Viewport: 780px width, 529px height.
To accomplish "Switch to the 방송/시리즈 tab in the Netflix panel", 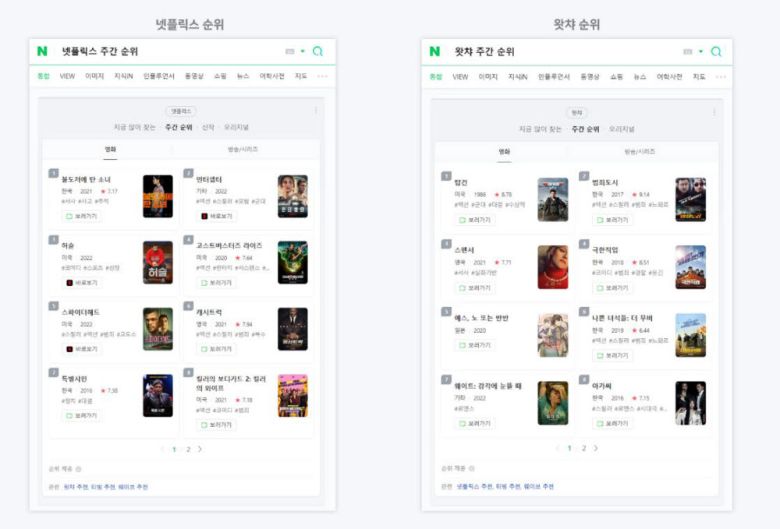I will coord(243,149).
